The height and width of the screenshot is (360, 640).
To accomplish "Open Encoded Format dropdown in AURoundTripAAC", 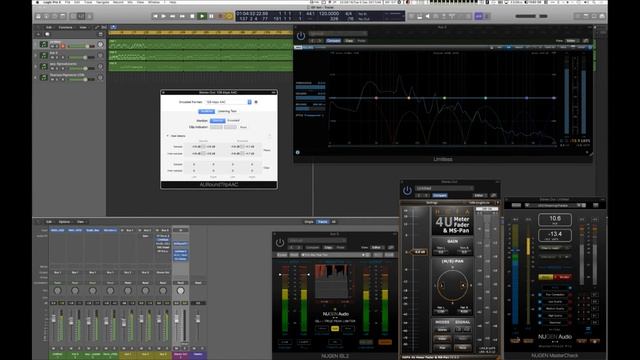I will coord(229,102).
